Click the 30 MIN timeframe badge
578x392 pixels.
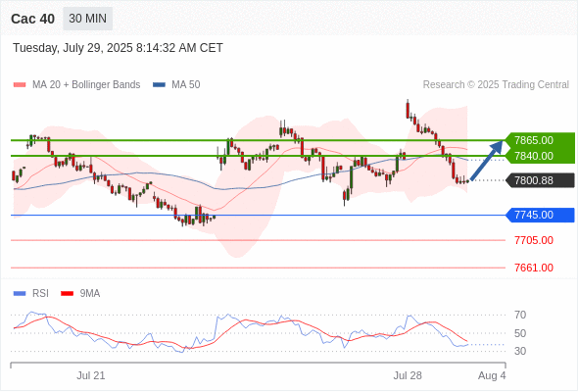click(88, 19)
